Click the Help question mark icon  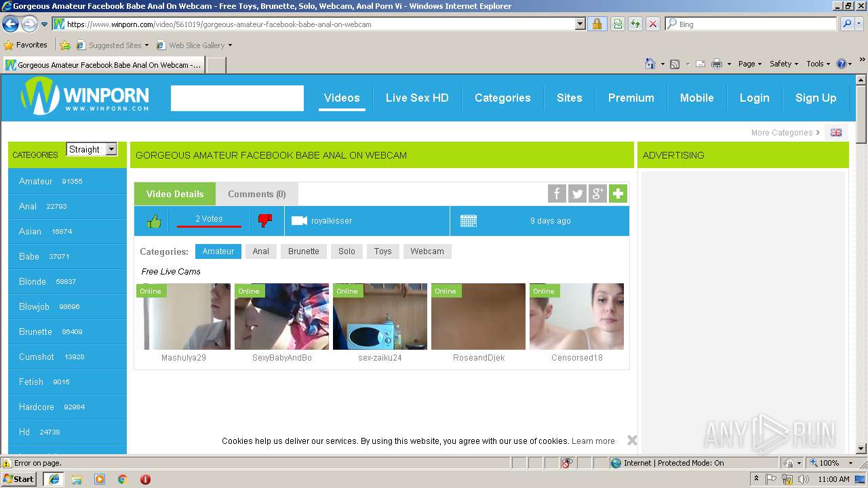click(x=842, y=64)
